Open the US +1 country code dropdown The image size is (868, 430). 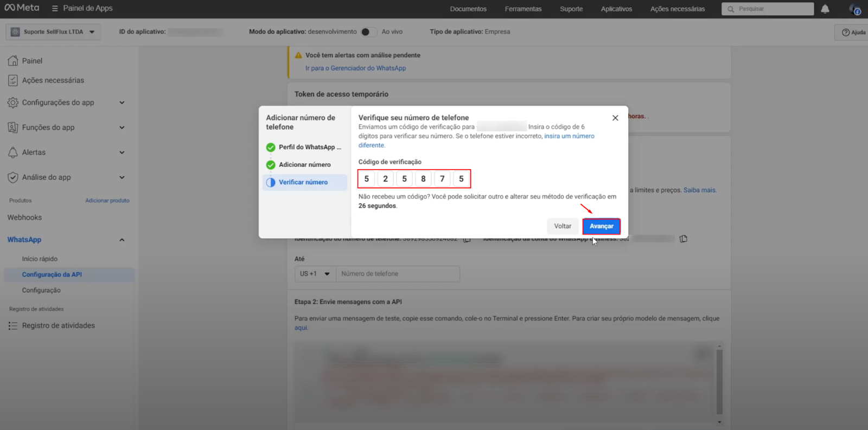[x=315, y=274]
